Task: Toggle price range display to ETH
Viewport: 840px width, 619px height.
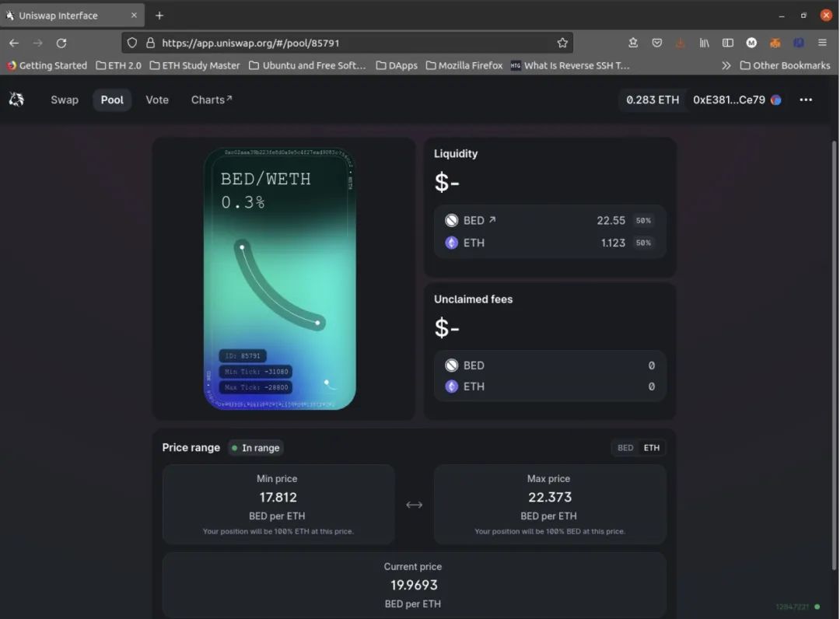Action: (x=652, y=448)
